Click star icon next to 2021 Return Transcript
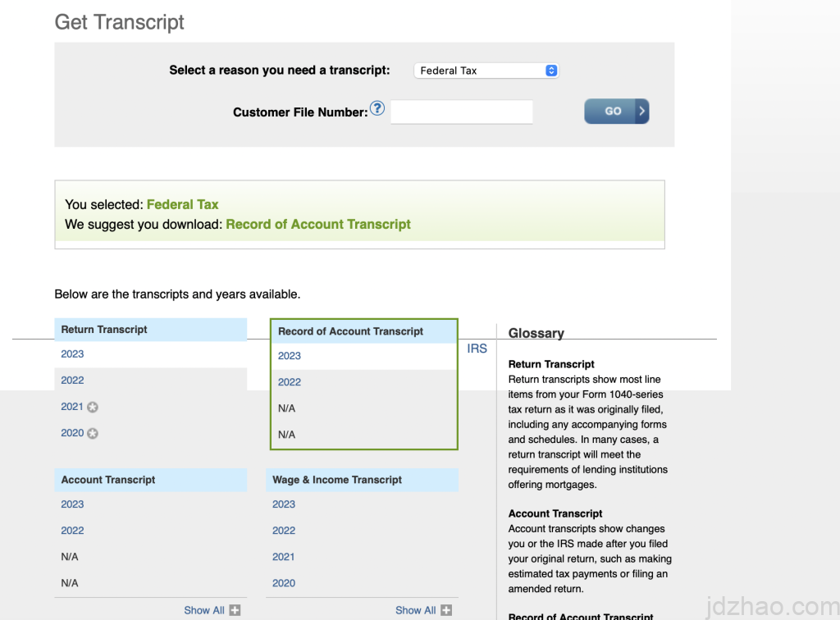This screenshot has width=840, height=620. (x=93, y=408)
